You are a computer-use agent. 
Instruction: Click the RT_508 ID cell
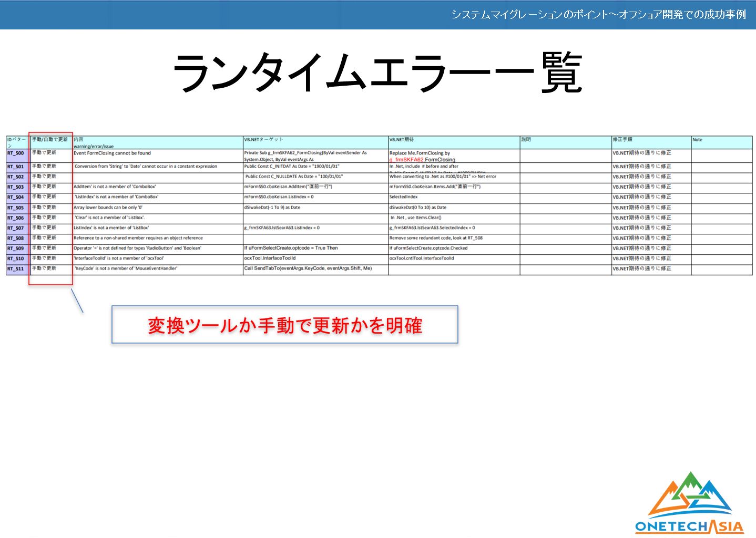18,239
